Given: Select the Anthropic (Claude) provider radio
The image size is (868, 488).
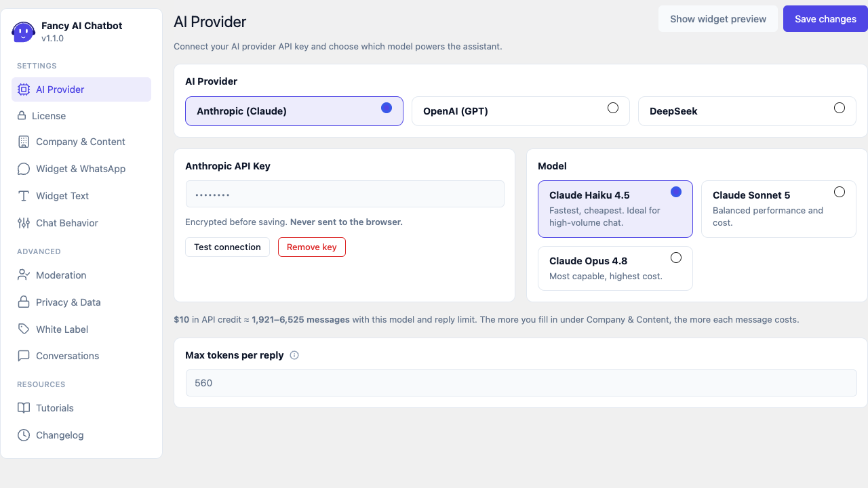Looking at the screenshot, I should point(387,108).
